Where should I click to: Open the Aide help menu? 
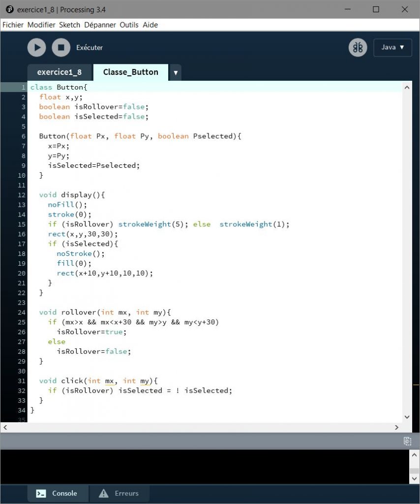pos(150,25)
